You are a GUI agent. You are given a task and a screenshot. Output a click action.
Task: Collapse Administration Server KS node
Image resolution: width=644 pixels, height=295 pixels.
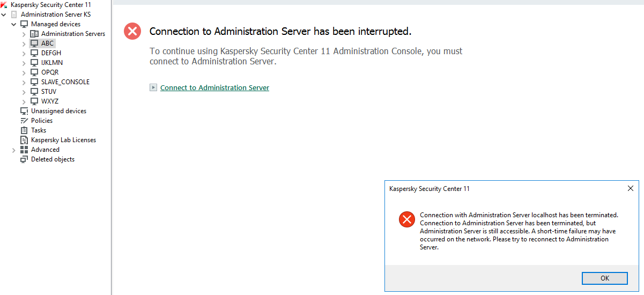coord(4,14)
